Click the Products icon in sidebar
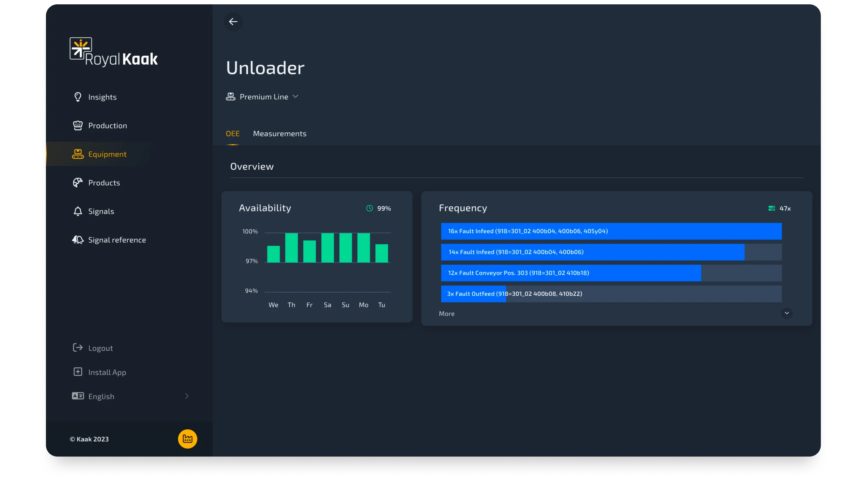The height and width of the screenshot is (488, 868). click(78, 183)
